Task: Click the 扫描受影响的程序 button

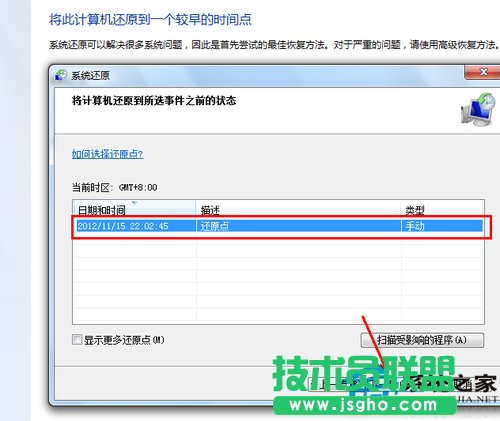Action: [x=422, y=340]
